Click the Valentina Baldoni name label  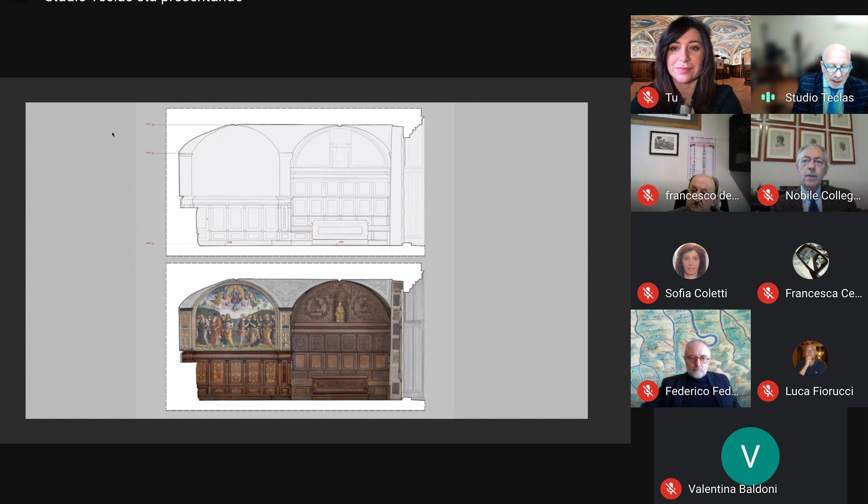click(x=733, y=489)
